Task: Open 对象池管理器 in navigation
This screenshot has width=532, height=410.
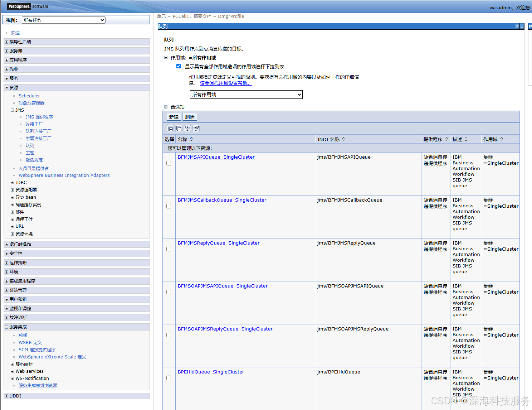Action: 31,103
